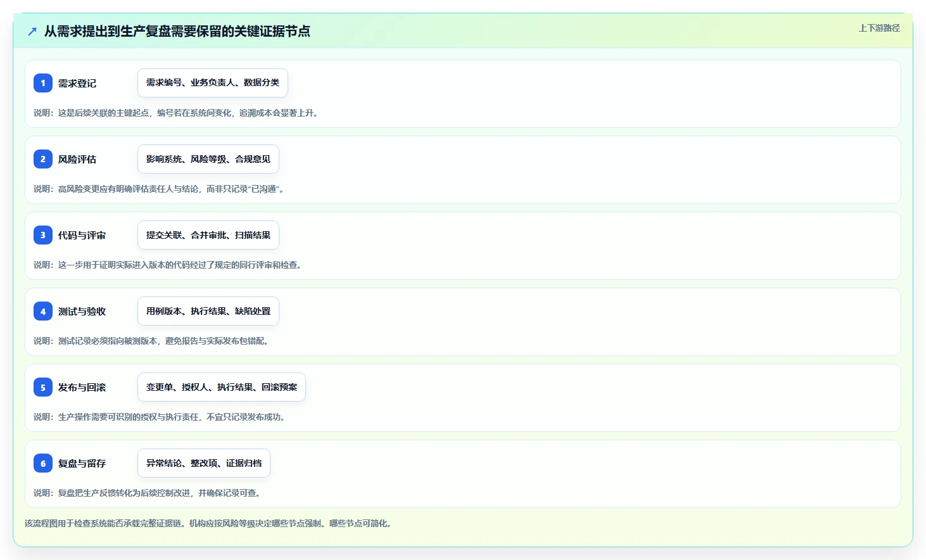Click the arrow icon beside the page title

pos(32,31)
